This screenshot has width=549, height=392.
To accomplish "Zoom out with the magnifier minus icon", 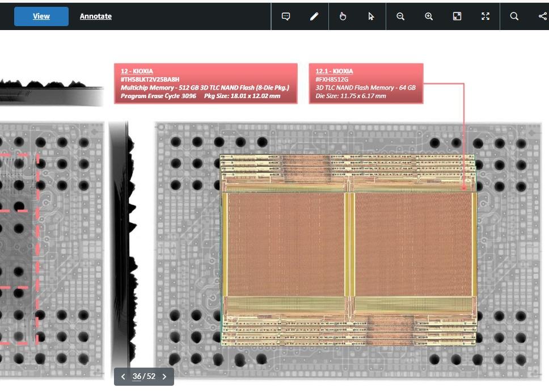I will coord(400,16).
